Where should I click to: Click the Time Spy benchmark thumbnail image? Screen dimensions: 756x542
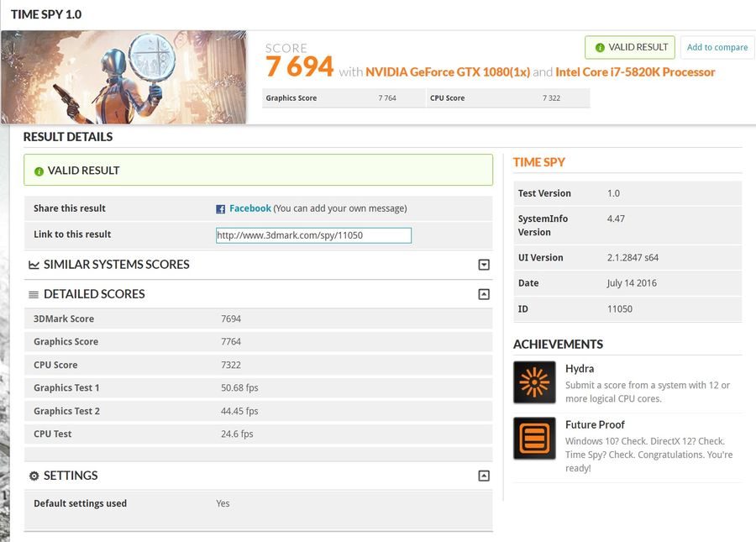(124, 77)
